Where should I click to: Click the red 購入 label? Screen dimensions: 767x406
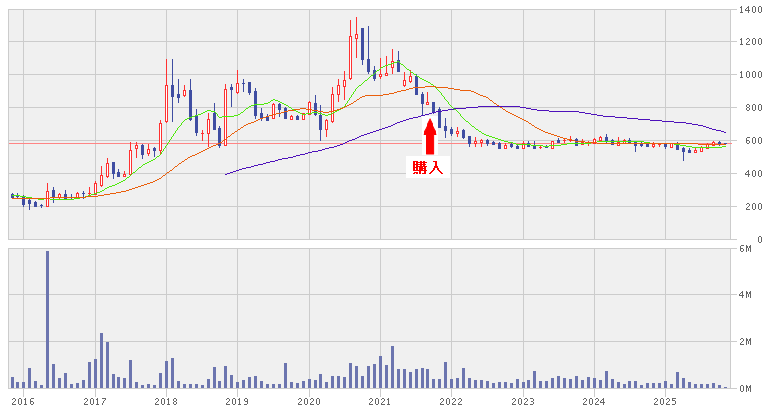click(x=429, y=168)
